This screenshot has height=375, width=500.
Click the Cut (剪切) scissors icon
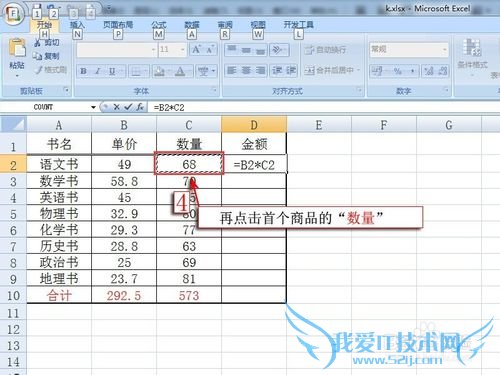(38, 42)
